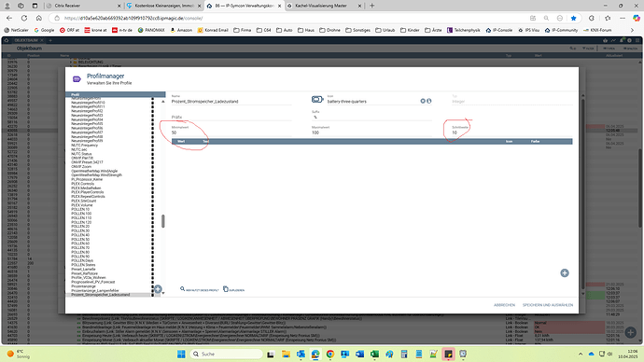Image resolution: width=644 pixels, height=362 pixels.
Task: Click the profile list scrollbar thumb
Action: pyautogui.click(x=163, y=221)
